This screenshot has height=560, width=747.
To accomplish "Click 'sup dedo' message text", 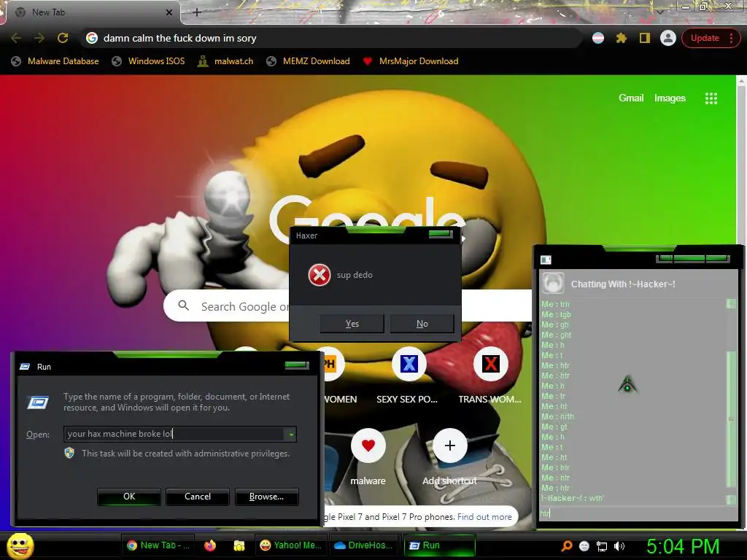I will (x=355, y=275).
